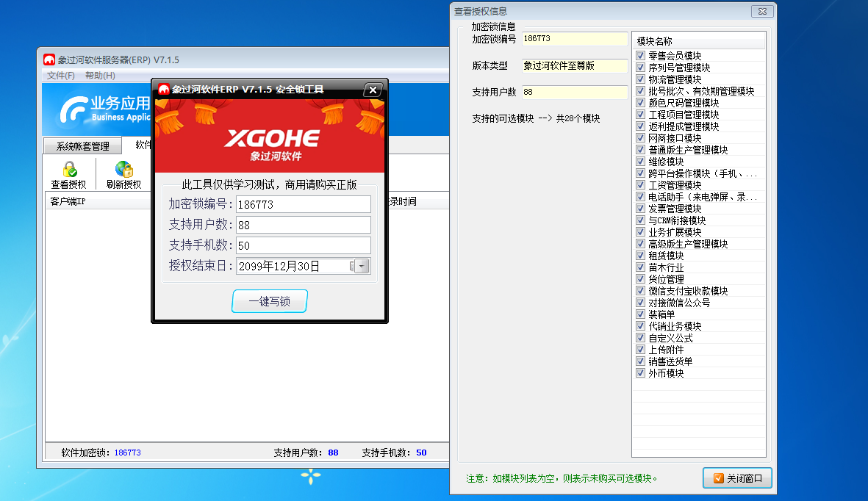Click the 版本类型 field
Image resolution: width=868 pixels, height=501 pixels.
coord(575,65)
